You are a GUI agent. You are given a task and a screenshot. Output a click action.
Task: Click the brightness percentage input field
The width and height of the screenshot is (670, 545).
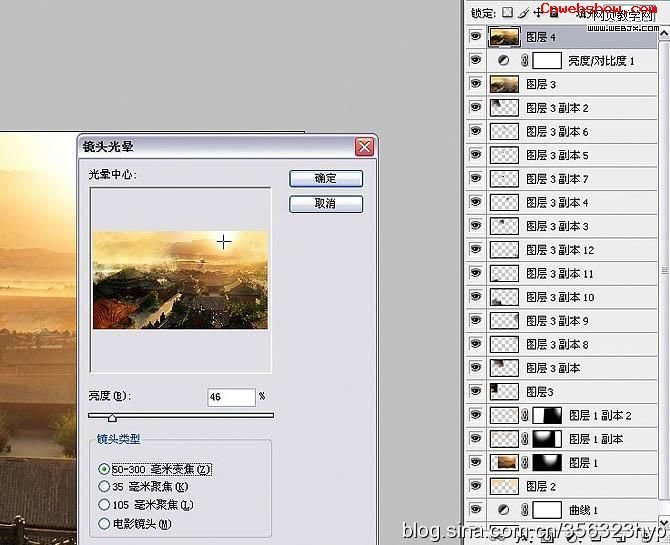point(231,397)
